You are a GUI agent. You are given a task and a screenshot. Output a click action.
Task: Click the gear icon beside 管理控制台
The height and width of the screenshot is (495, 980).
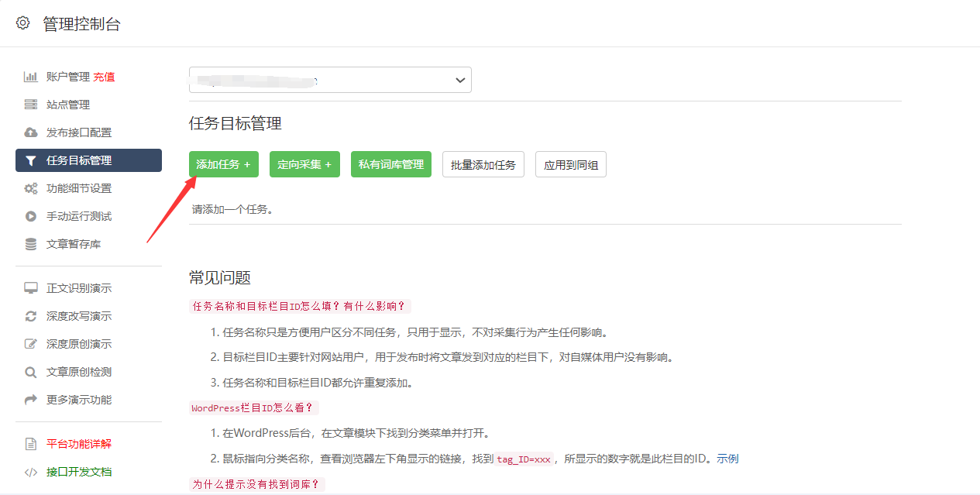[23, 23]
